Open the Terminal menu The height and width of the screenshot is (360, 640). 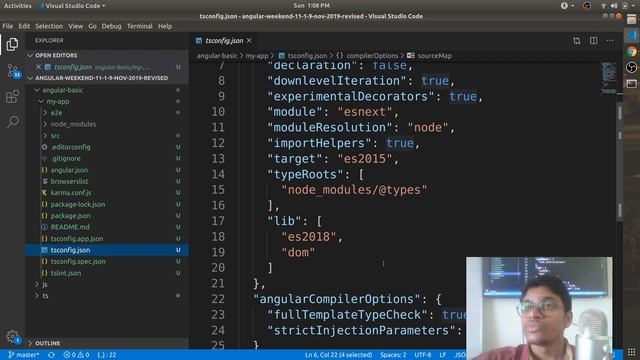140,26
